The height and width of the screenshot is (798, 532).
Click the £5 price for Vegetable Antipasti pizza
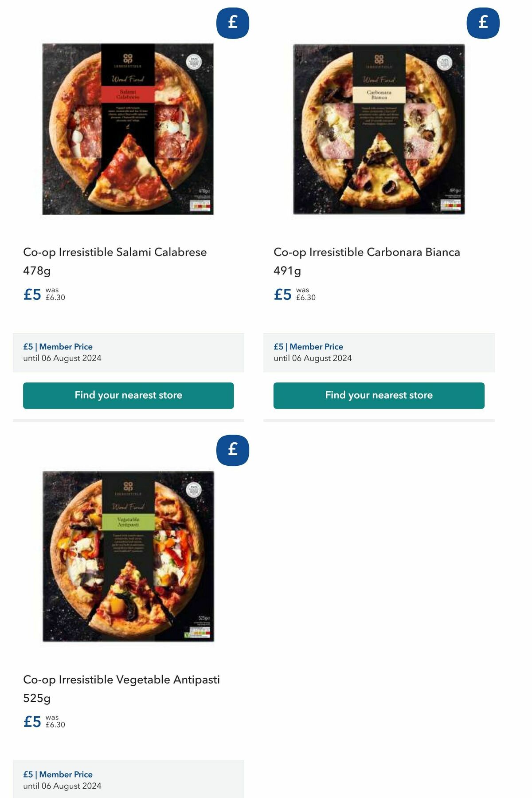[31, 720]
